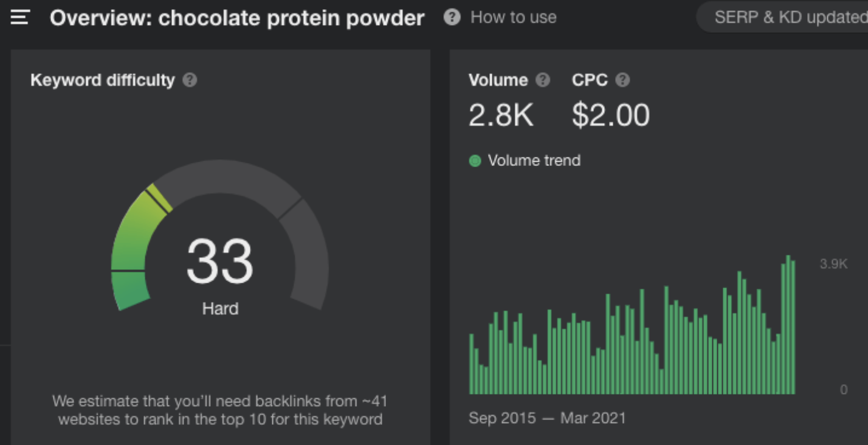Screen dimensions: 868x445
Task: Click the $2.00 CPC value
Action: coord(610,116)
